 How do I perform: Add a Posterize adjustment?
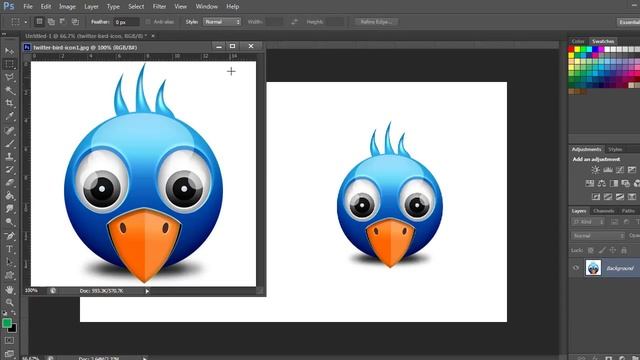click(608, 197)
